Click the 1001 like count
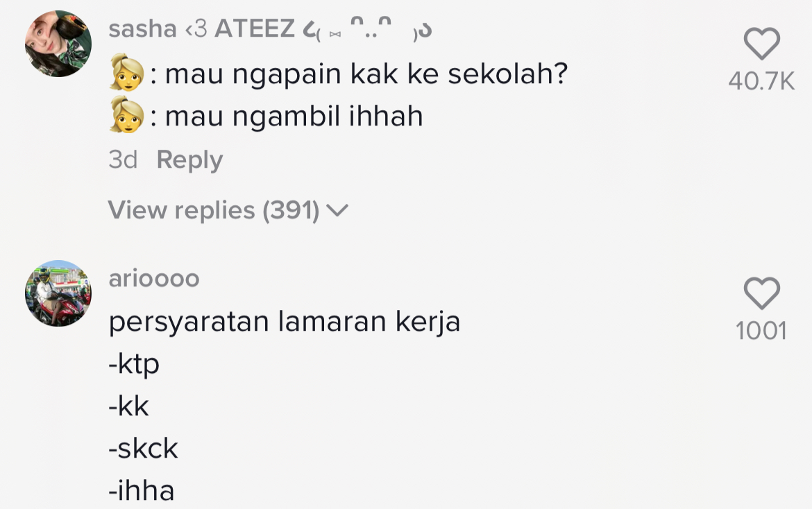 (x=761, y=331)
